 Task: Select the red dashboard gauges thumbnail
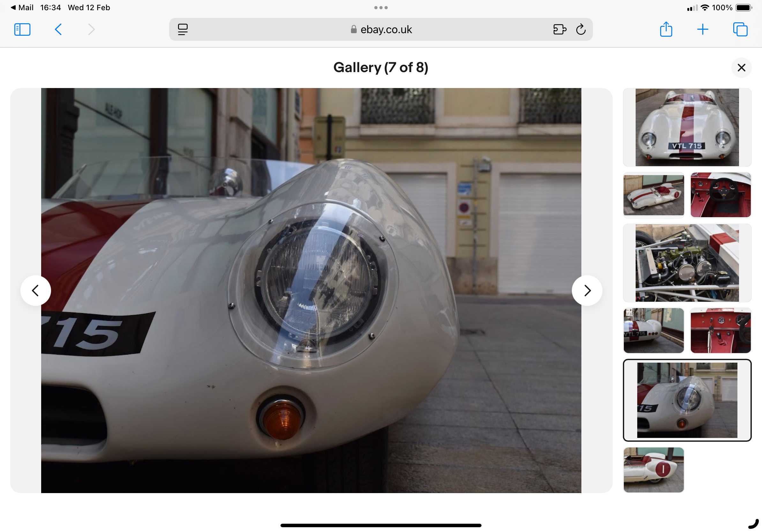[720, 330]
